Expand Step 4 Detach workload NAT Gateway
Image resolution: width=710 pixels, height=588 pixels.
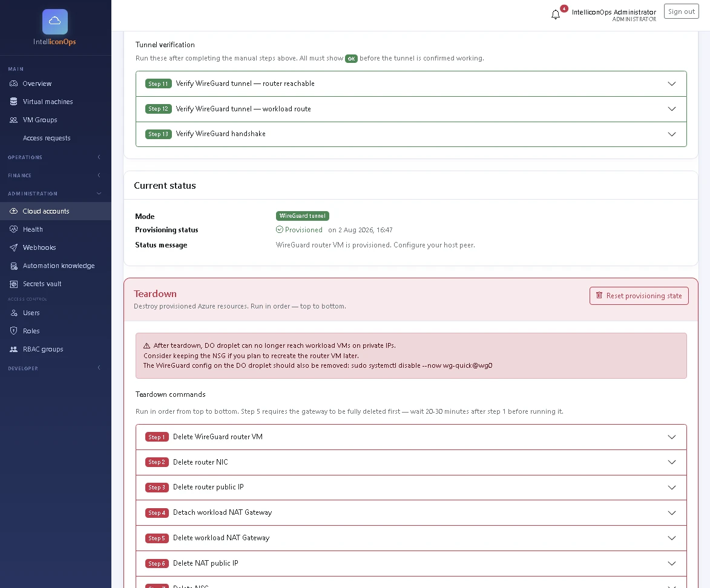pyautogui.click(x=411, y=513)
